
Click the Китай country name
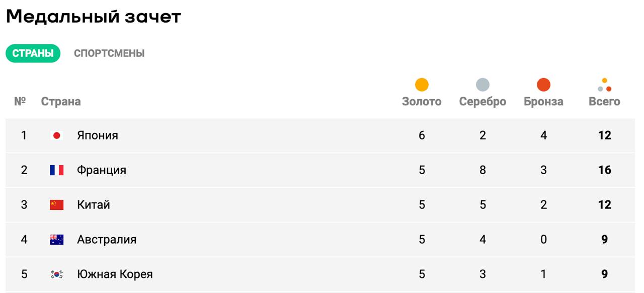tap(94, 205)
